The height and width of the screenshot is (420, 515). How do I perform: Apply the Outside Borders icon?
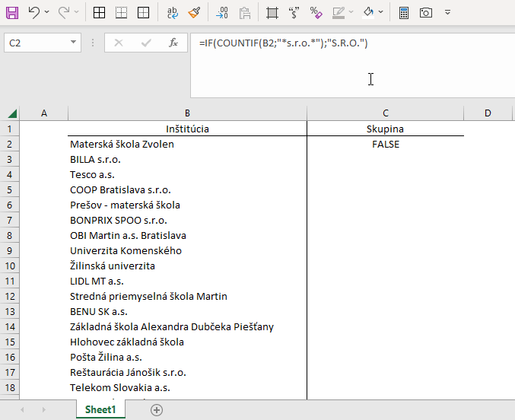point(143,13)
